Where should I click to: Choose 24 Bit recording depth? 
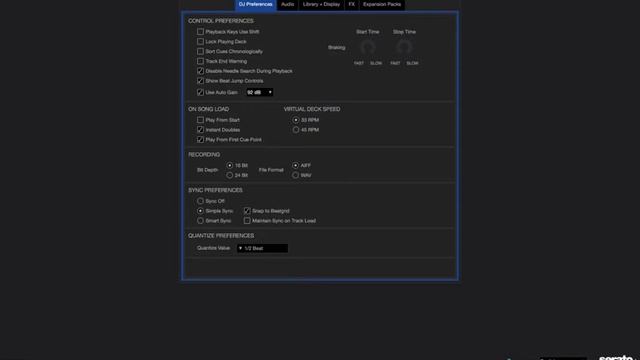coord(230,175)
